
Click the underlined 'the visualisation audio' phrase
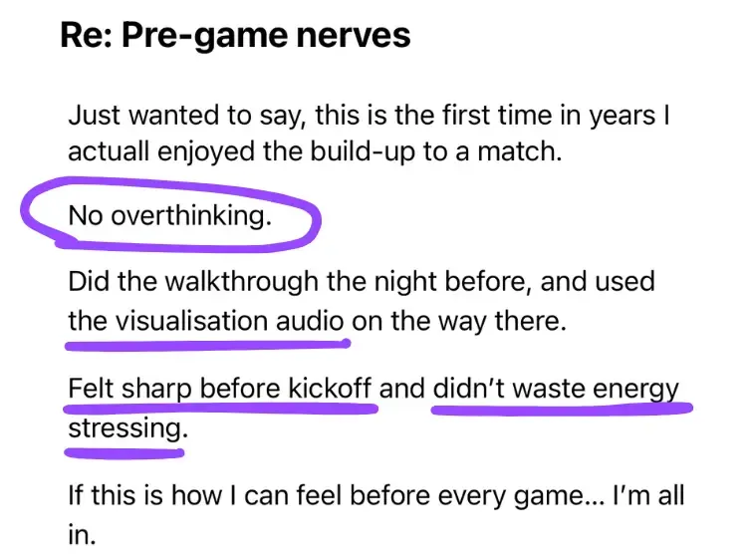click(206, 320)
